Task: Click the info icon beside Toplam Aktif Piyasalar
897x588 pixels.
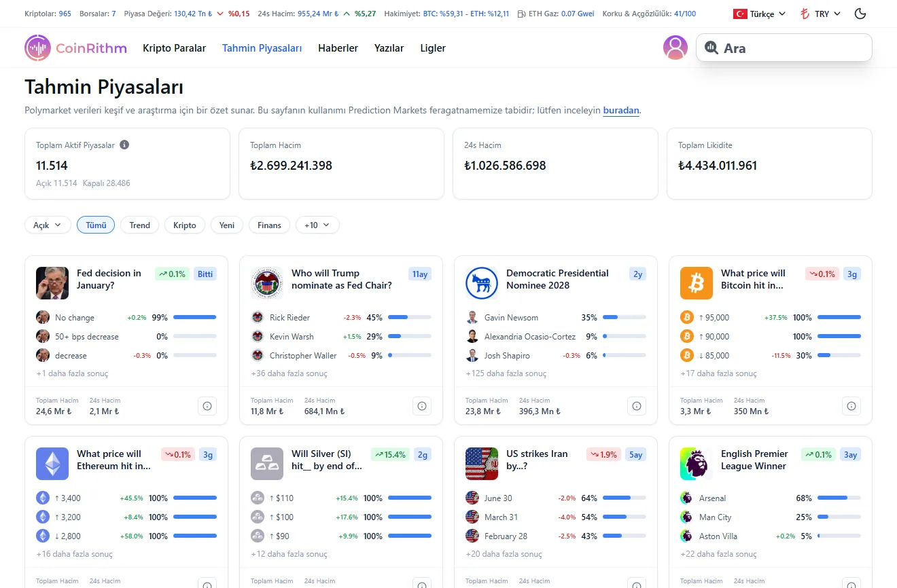Action: tap(123, 145)
